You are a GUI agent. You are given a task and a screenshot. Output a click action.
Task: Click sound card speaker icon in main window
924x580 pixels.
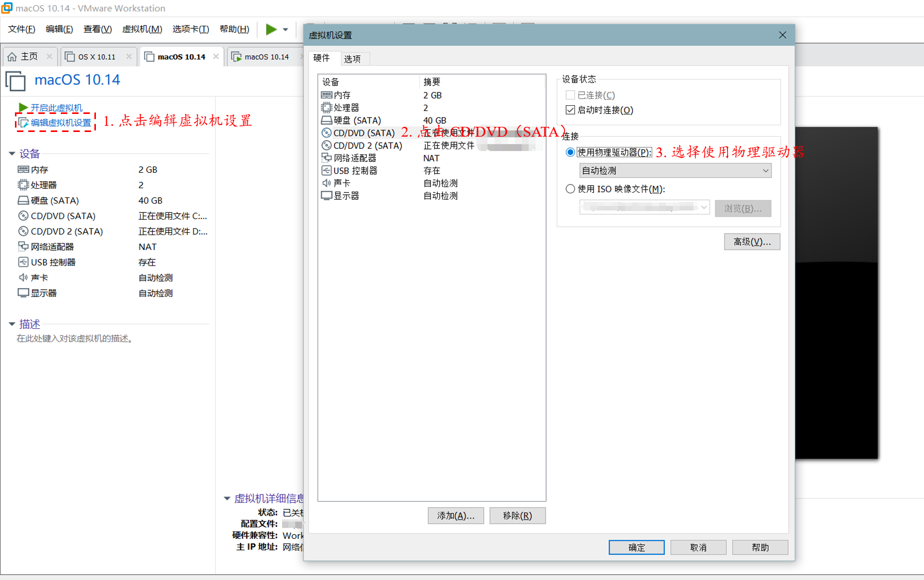(23, 277)
